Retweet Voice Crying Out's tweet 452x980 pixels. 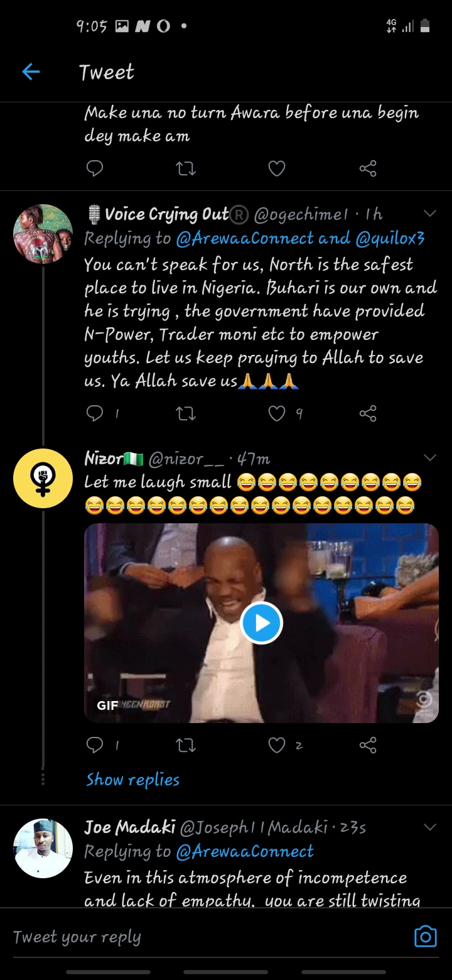click(186, 413)
